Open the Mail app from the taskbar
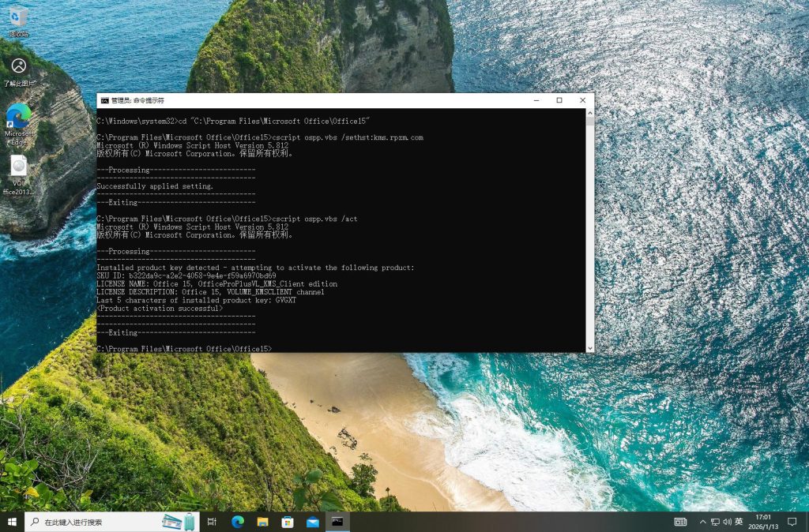The width and height of the screenshot is (809, 532). click(313, 522)
